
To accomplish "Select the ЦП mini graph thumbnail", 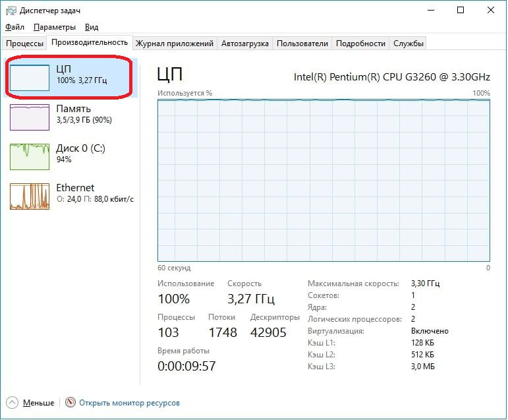I will [x=30, y=78].
